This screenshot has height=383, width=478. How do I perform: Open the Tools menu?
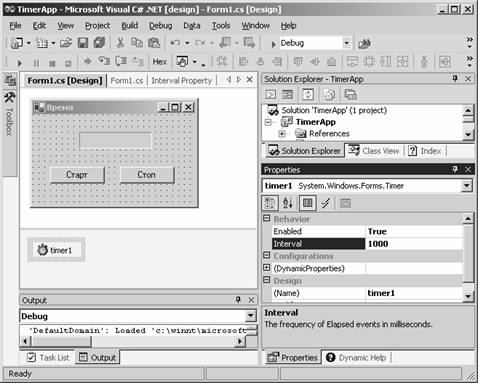coord(221,26)
